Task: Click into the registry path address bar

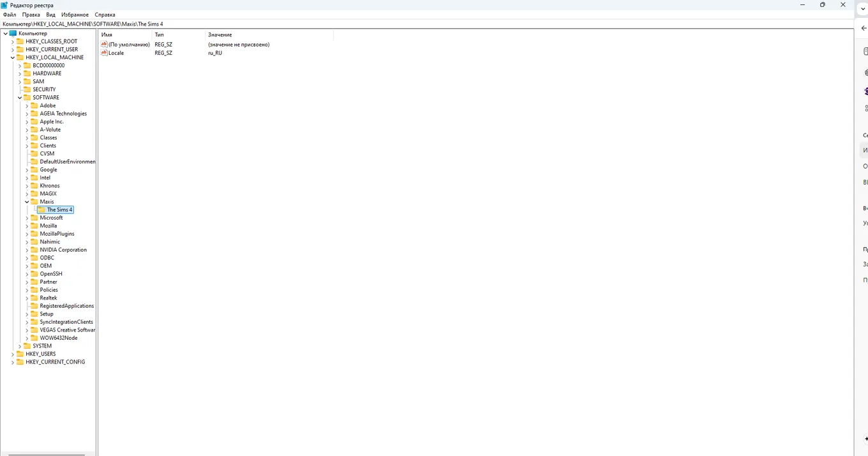Action: [427, 24]
